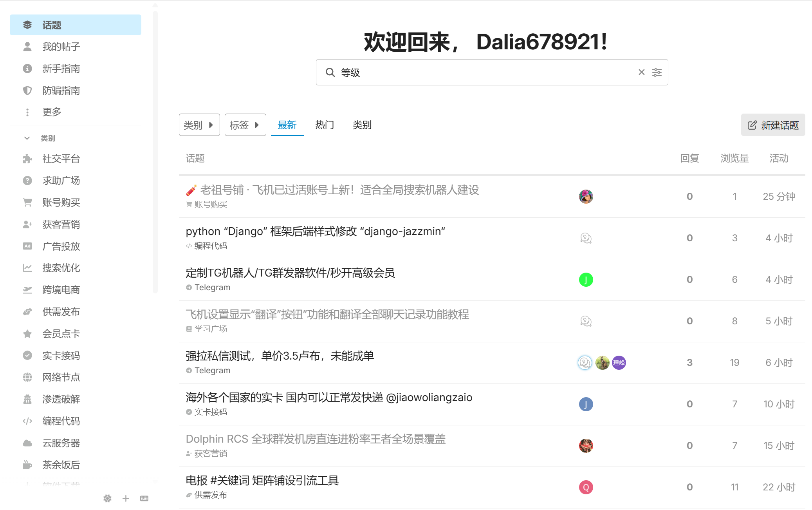The image size is (812, 510).
Task: Switch to the 最新 tab
Action: tap(287, 125)
